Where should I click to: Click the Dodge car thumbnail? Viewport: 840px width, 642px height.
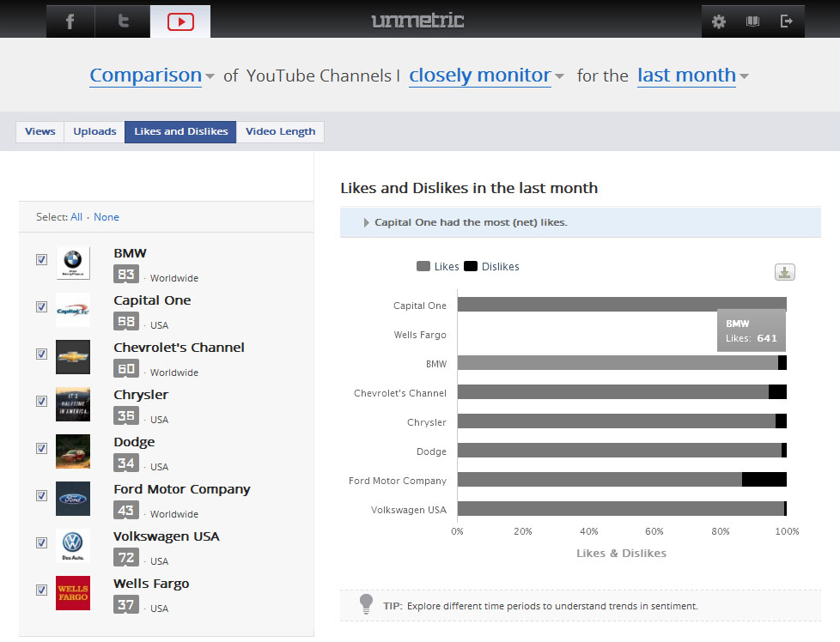(x=73, y=451)
